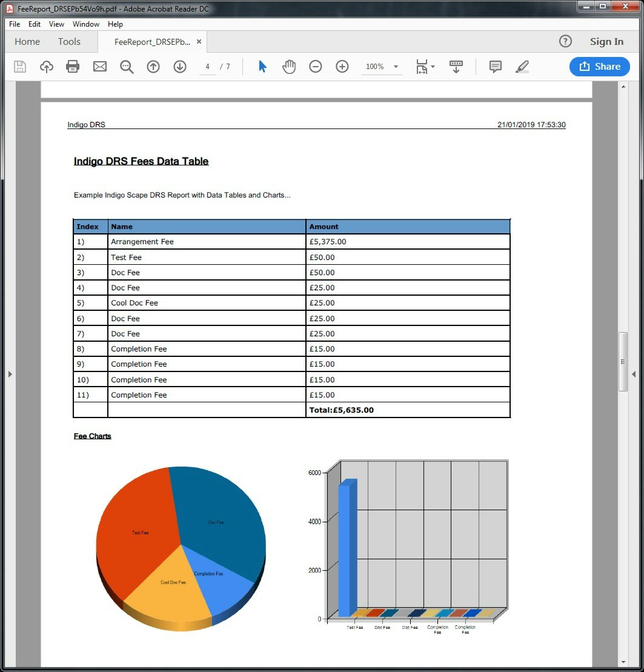Add a sticky note comment
644x672 pixels.
495,67
